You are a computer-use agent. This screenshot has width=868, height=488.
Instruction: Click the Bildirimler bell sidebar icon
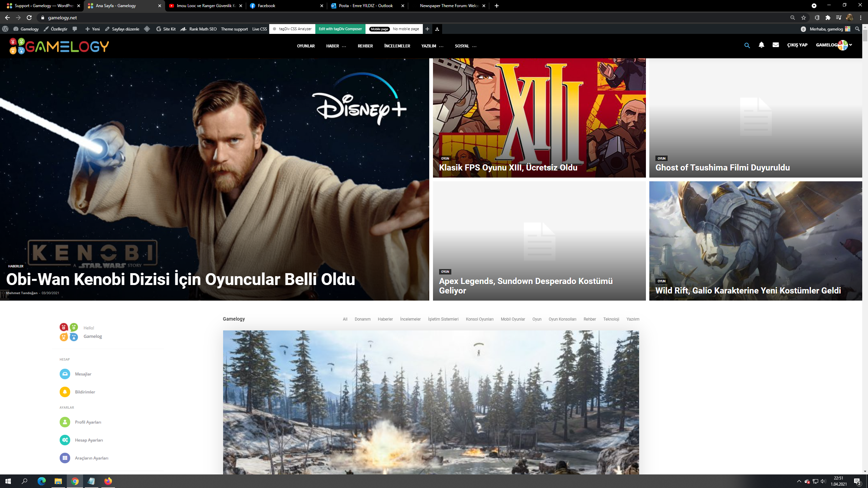point(65,392)
